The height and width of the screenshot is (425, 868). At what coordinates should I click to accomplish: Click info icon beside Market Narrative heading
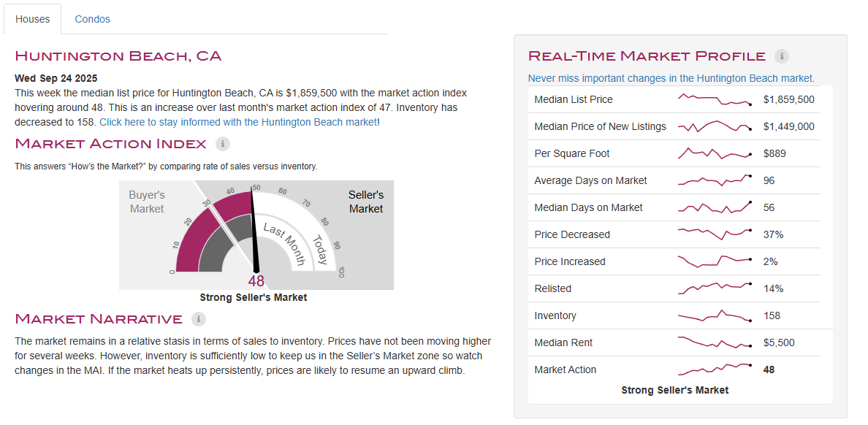click(x=199, y=319)
